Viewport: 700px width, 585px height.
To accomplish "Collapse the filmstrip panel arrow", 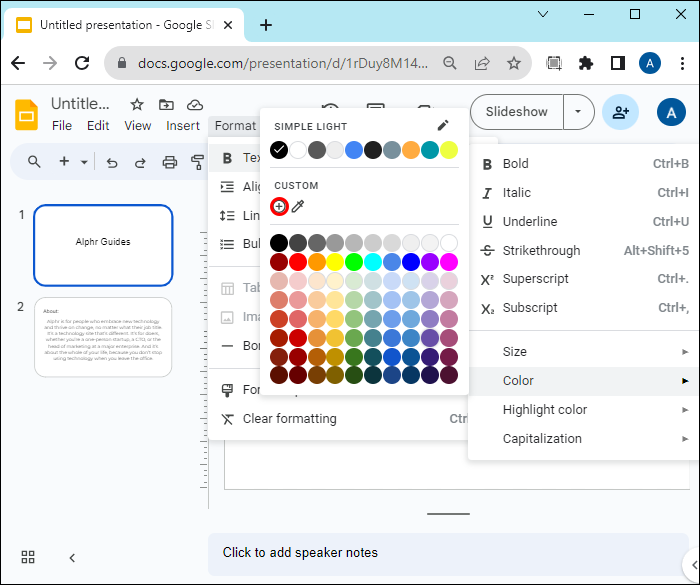I will pos(72,558).
